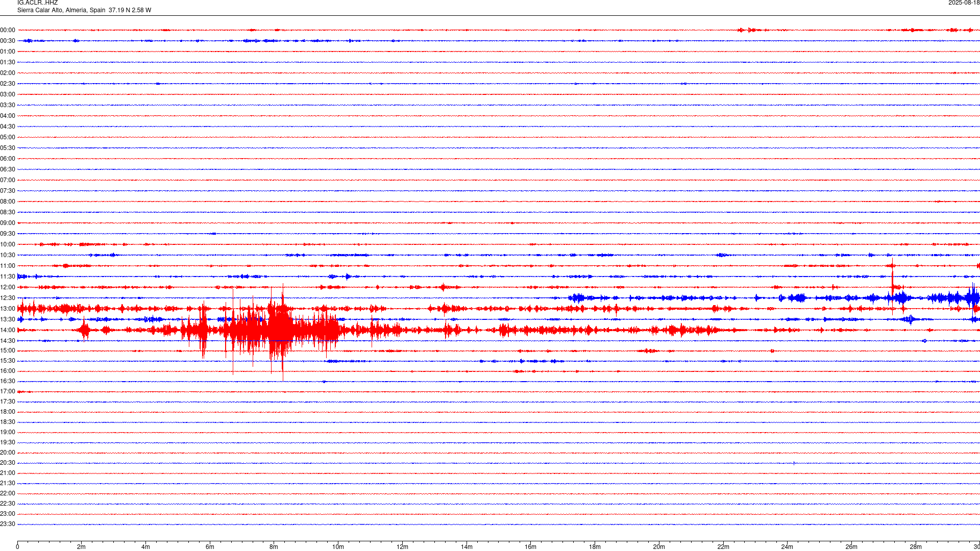This screenshot has height=551, width=980.
Task: Click the 14m axis tick label
Action: (x=467, y=547)
